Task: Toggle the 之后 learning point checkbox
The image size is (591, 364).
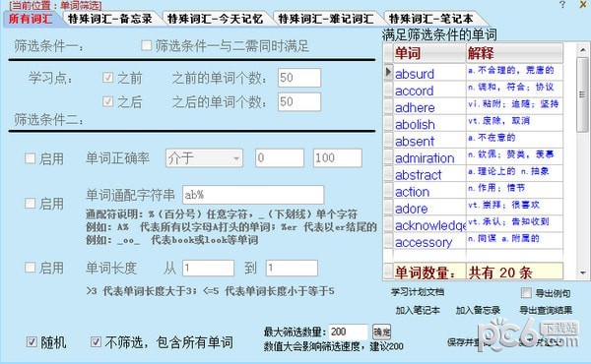Action: (107, 101)
